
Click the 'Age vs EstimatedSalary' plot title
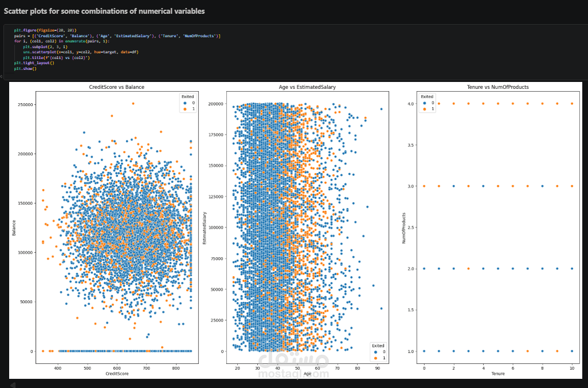tap(307, 87)
